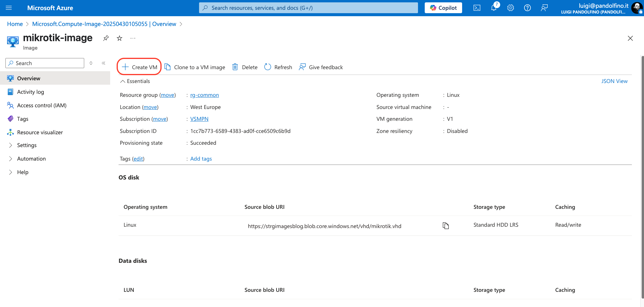Image resolution: width=644 pixels, height=307 pixels.
Task: Pin mikrotik-image to the dashboard
Action: (x=106, y=38)
